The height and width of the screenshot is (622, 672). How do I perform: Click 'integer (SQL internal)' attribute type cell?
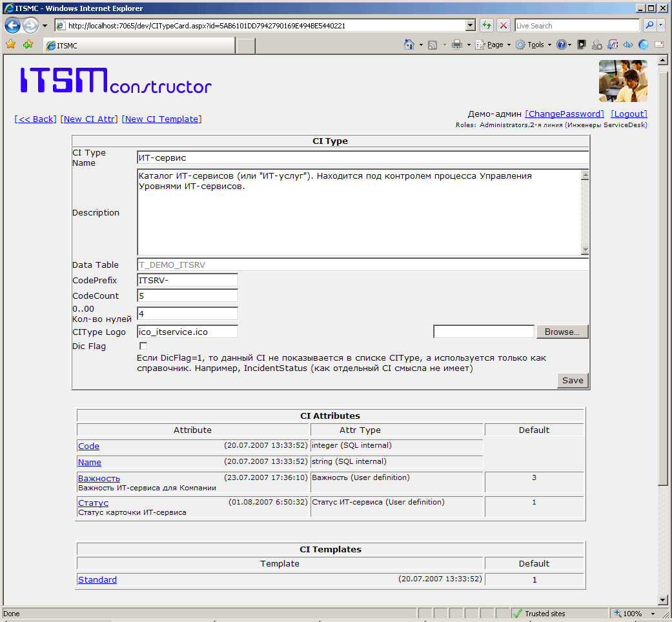(x=397, y=445)
